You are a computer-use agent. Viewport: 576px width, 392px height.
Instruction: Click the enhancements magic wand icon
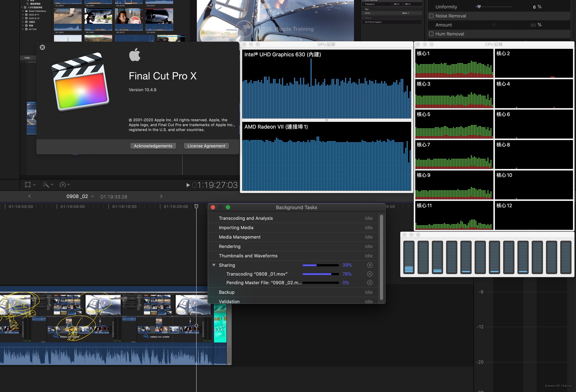click(46, 185)
